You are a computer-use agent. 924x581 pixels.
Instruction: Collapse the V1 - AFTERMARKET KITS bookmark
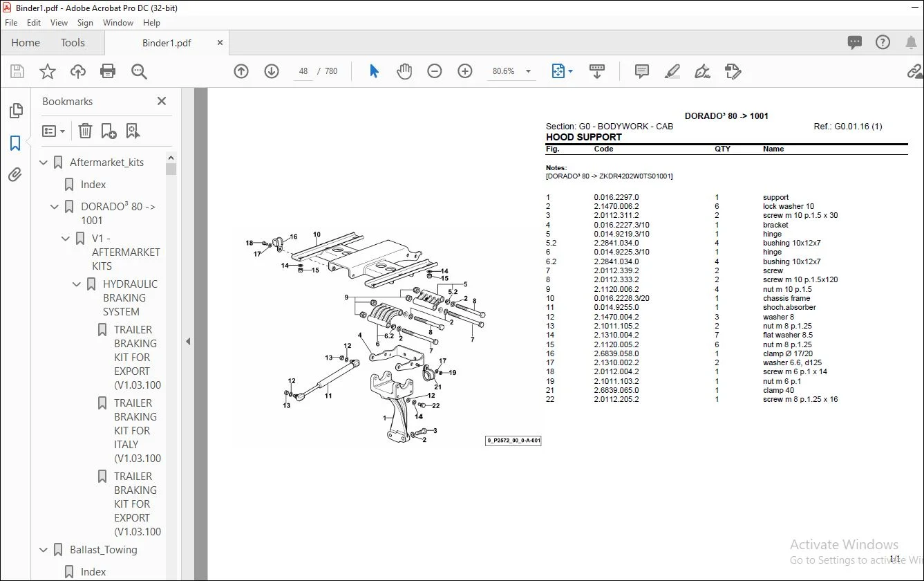coord(66,239)
